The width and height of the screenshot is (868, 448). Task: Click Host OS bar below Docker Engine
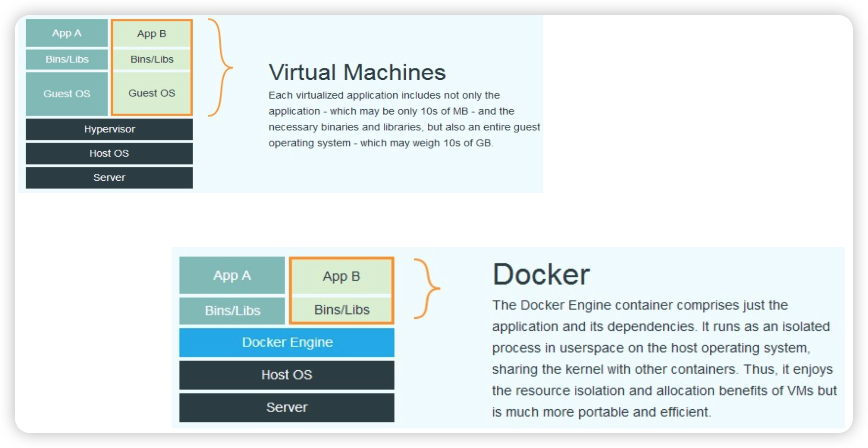click(x=287, y=374)
